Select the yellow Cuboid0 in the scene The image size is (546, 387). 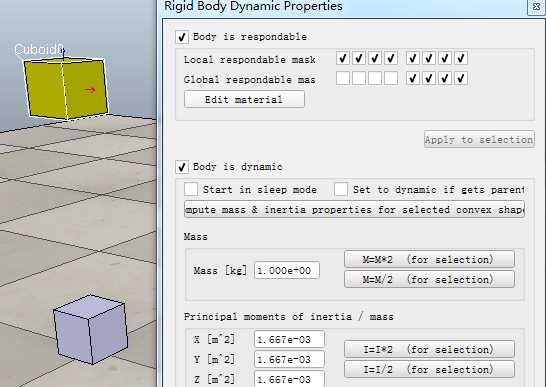click(x=65, y=88)
